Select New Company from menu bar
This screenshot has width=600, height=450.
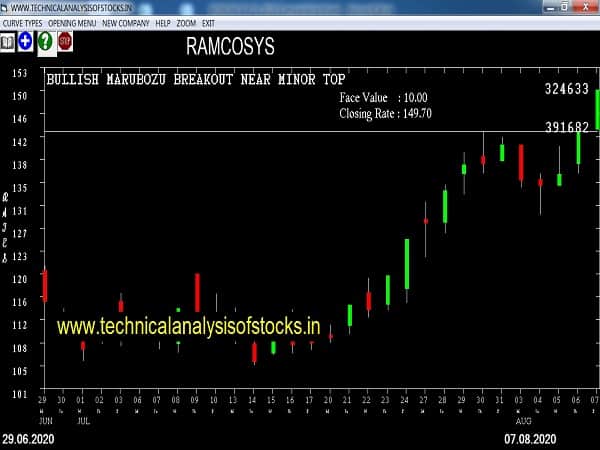click(x=126, y=22)
